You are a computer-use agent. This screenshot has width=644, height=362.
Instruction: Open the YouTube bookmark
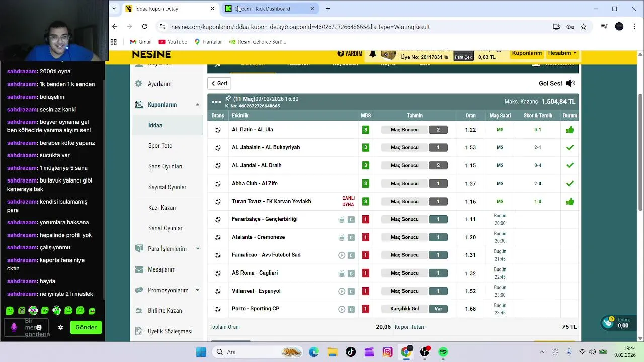click(173, 42)
